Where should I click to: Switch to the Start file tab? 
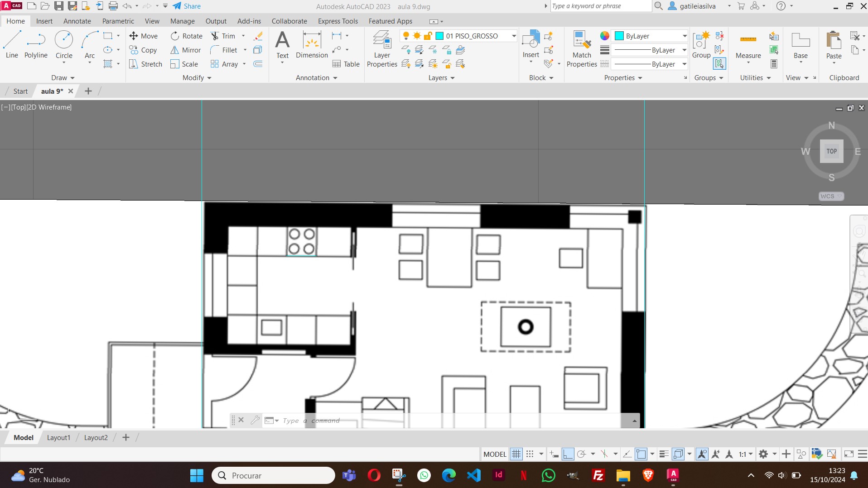(x=20, y=91)
